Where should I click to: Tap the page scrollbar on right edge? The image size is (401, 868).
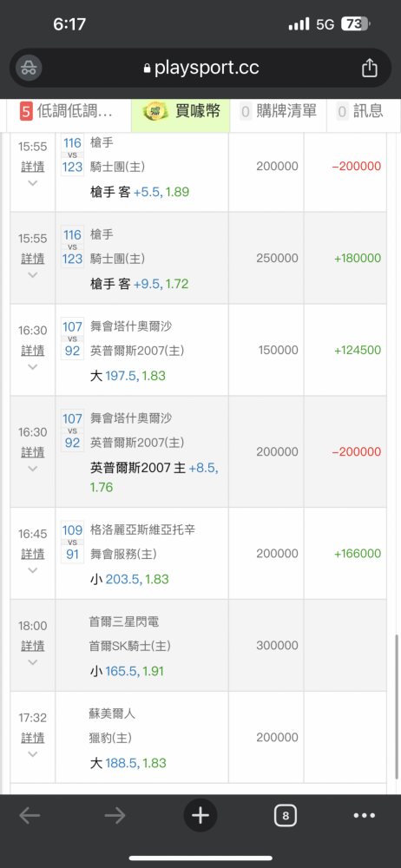coord(397,707)
